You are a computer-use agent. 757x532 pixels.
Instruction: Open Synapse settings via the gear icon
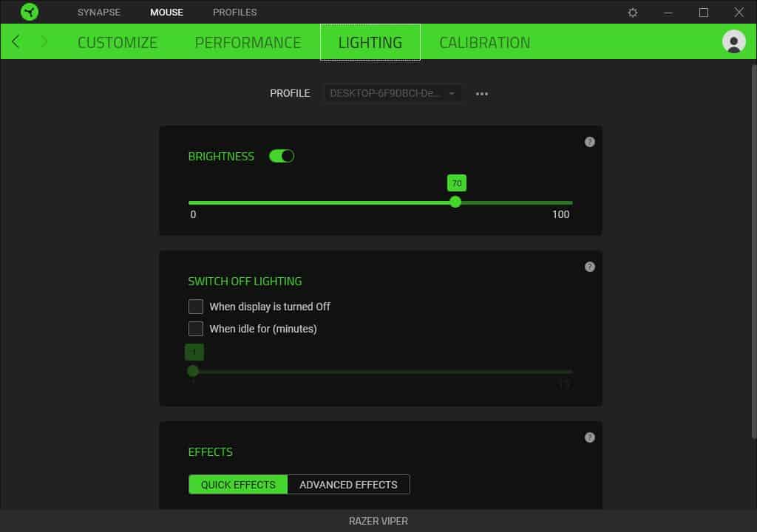pyautogui.click(x=632, y=12)
